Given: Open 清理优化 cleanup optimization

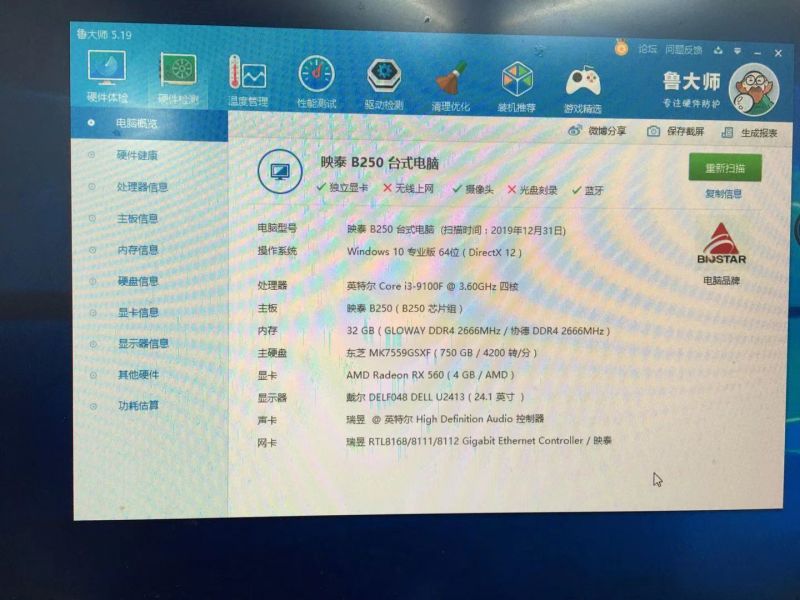Looking at the screenshot, I should [451, 86].
